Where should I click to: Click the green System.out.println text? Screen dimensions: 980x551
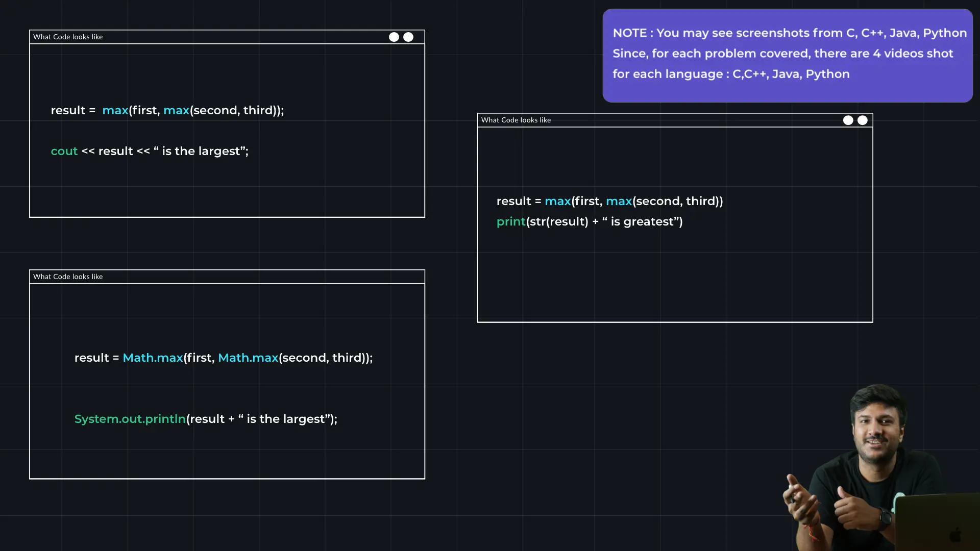tap(130, 419)
